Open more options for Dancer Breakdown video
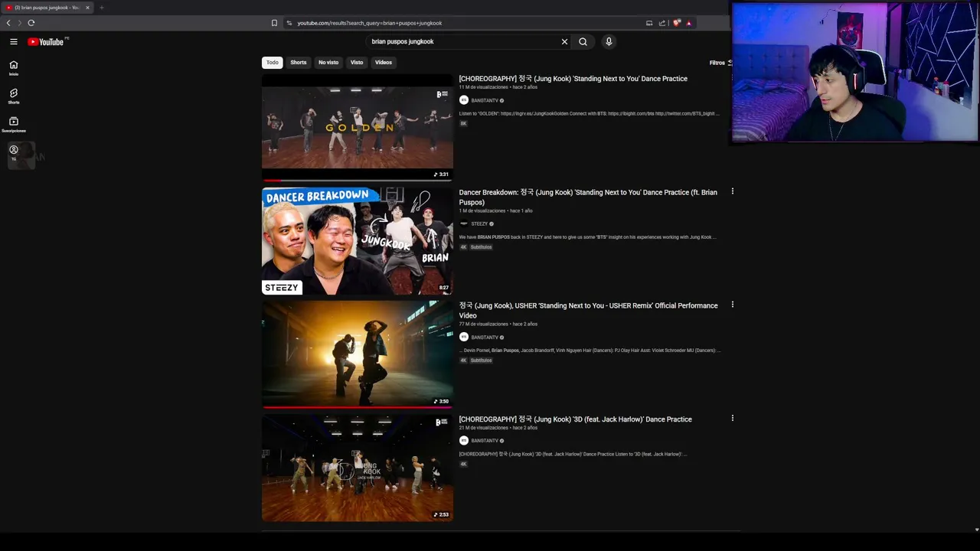Viewport: 980px width, 551px height. click(x=733, y=191)
